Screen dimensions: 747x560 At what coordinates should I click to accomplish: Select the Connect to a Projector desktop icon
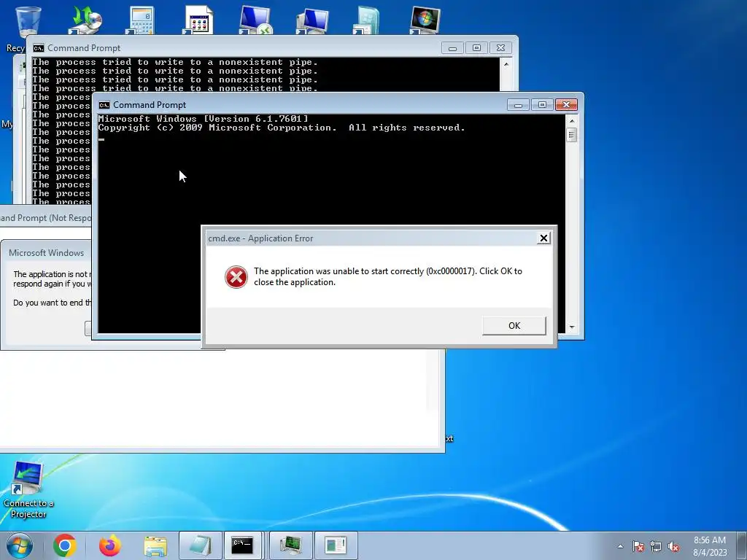[28, 489]
